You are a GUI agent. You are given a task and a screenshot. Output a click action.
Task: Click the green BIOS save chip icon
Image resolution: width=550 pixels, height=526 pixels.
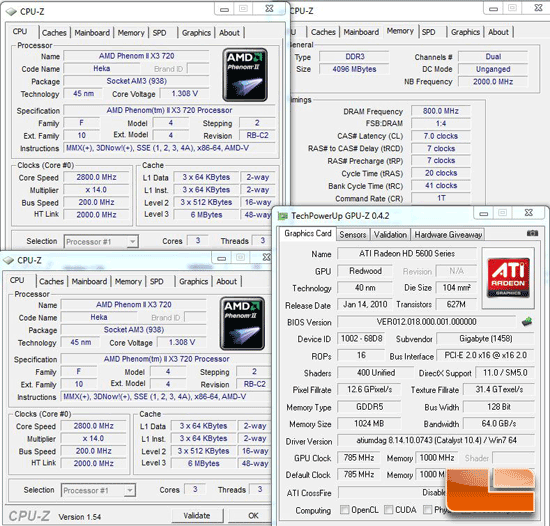(x=526, y=321)
